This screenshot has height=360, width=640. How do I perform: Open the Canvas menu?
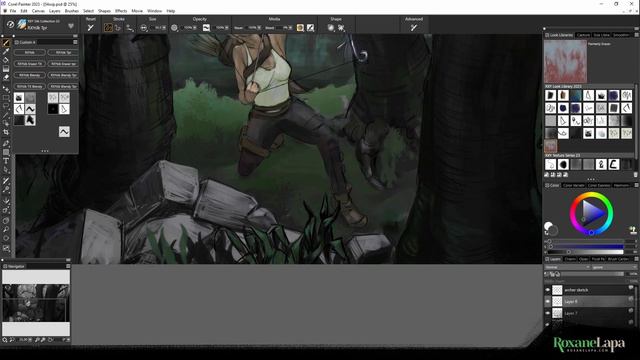pos(38,11)
